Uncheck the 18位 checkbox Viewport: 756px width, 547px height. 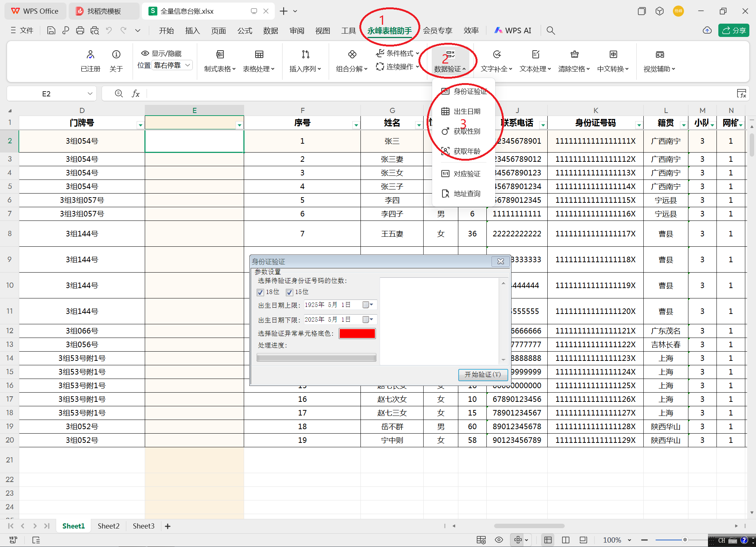coord(260,293)
